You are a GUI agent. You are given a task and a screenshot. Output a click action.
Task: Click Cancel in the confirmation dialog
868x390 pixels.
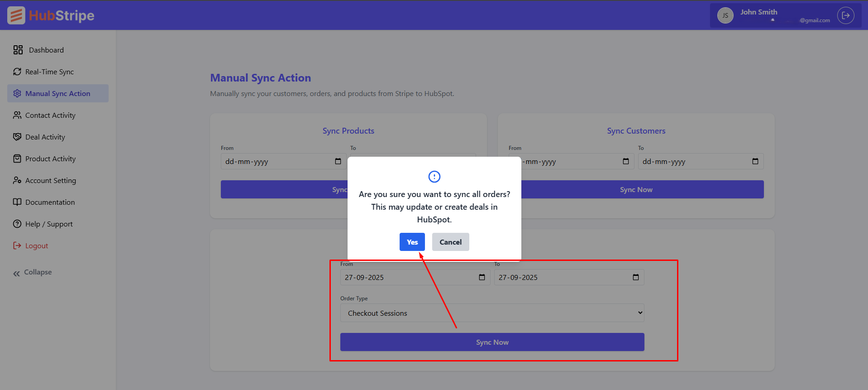tap(451, 242)
